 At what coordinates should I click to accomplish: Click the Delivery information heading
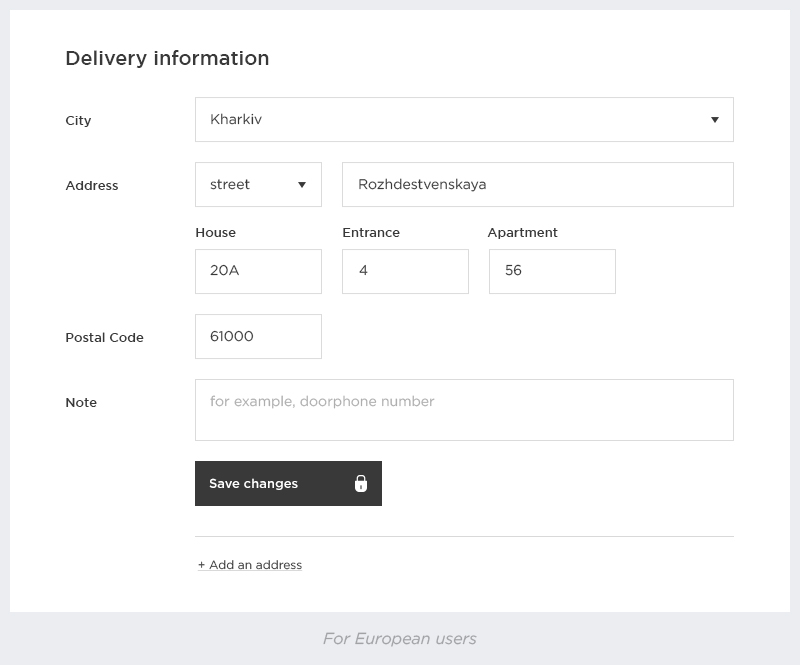click(167, 58)
